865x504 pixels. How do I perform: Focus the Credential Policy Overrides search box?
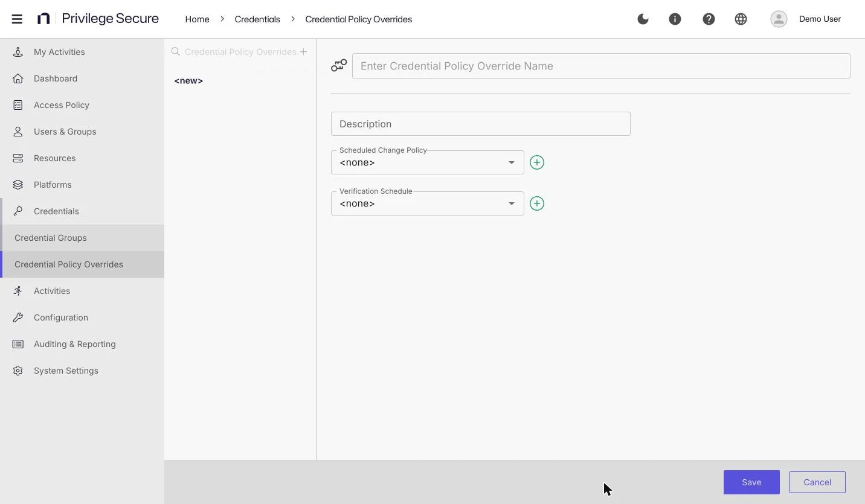pyautogui.click(x=241, y=52)
